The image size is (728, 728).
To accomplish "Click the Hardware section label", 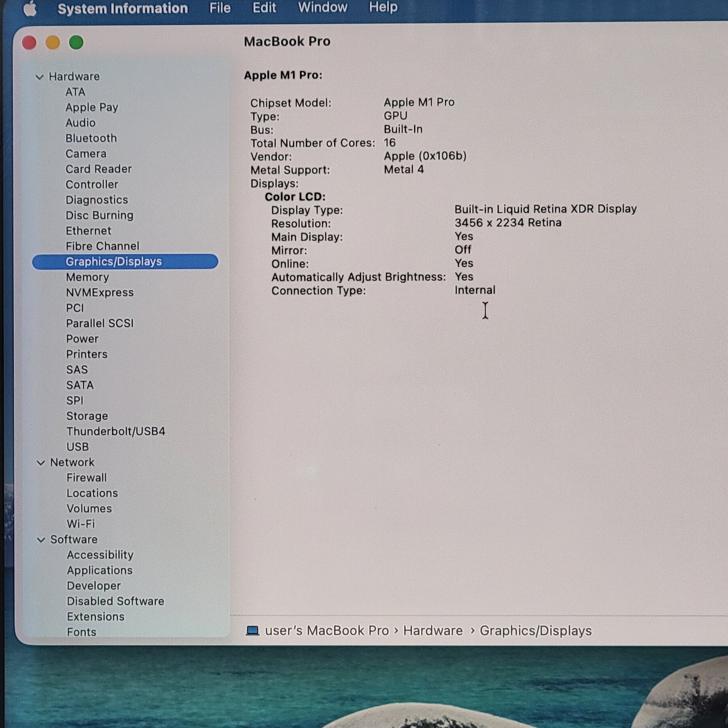I will point(74,77).
